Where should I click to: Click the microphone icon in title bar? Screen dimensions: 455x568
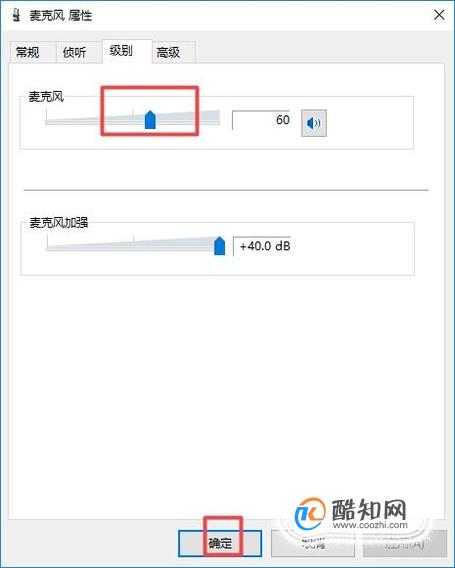pyautogui.click(x=16, y=16)
